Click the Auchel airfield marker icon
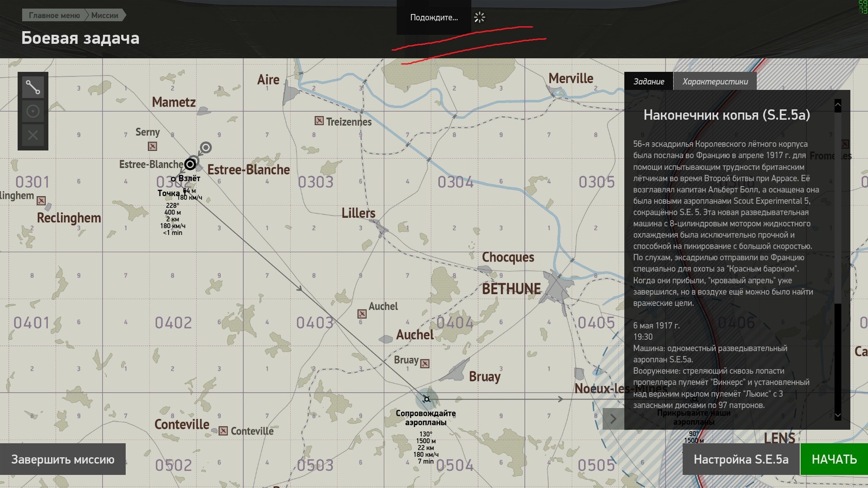The image size is (868, 488). click(x=362, y=314)
